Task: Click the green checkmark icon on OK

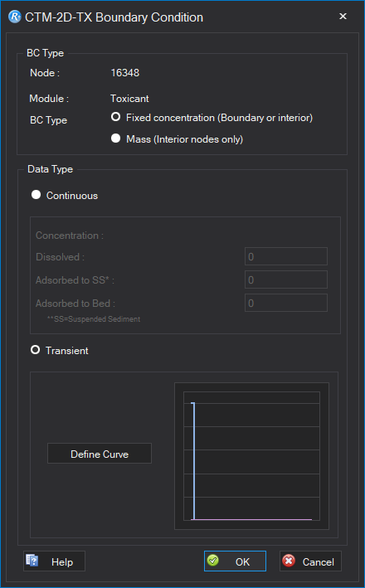Action: coord(212,561)
